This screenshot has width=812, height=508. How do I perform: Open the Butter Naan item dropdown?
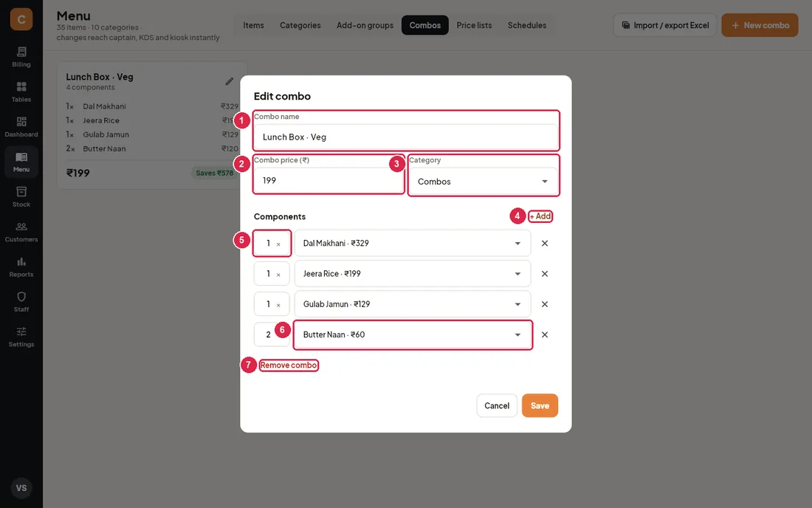[x=413, y=334]
